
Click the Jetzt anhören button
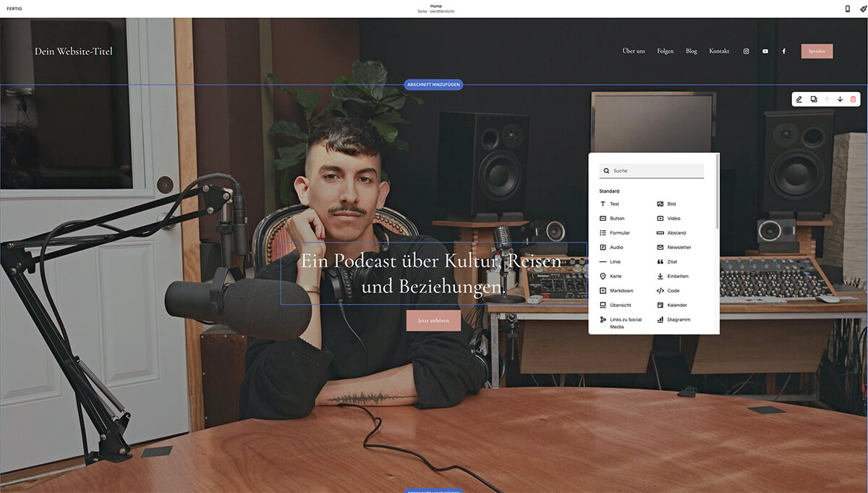click(x=433, y=321)
